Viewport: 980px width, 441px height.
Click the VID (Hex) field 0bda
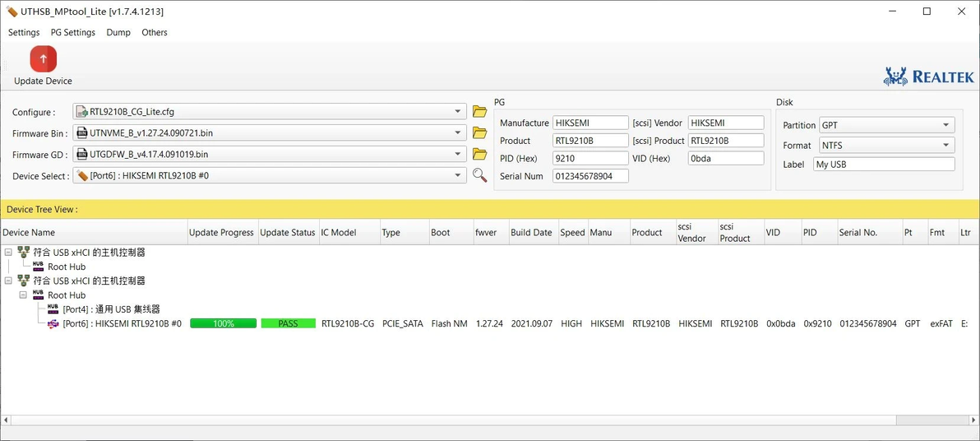[726, 158]
